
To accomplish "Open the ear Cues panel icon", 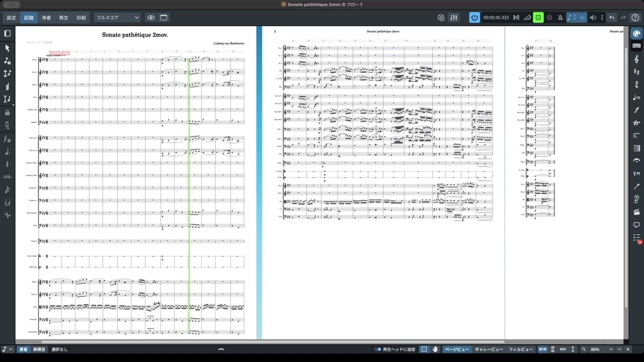I will click(x=636, y=199).
